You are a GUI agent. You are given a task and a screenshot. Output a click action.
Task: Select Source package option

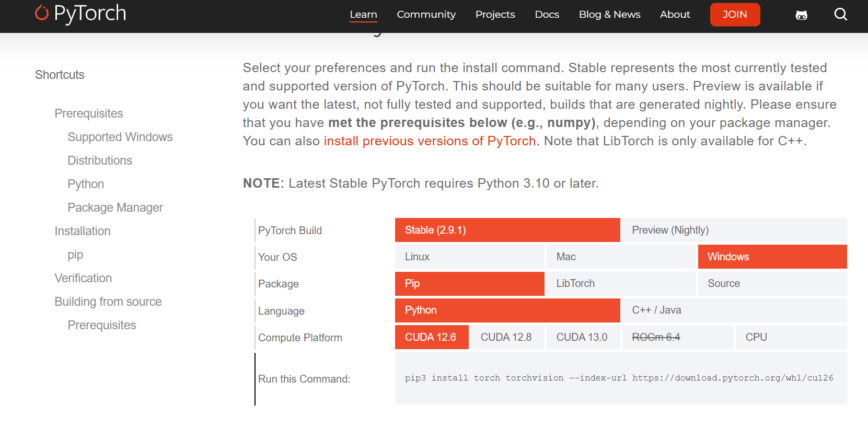tap(772, 283)
